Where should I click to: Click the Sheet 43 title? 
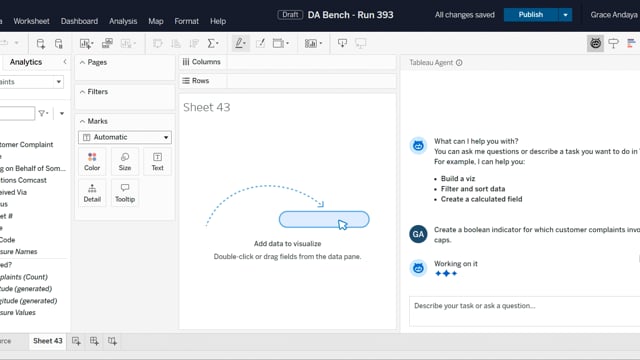[207, 107]
